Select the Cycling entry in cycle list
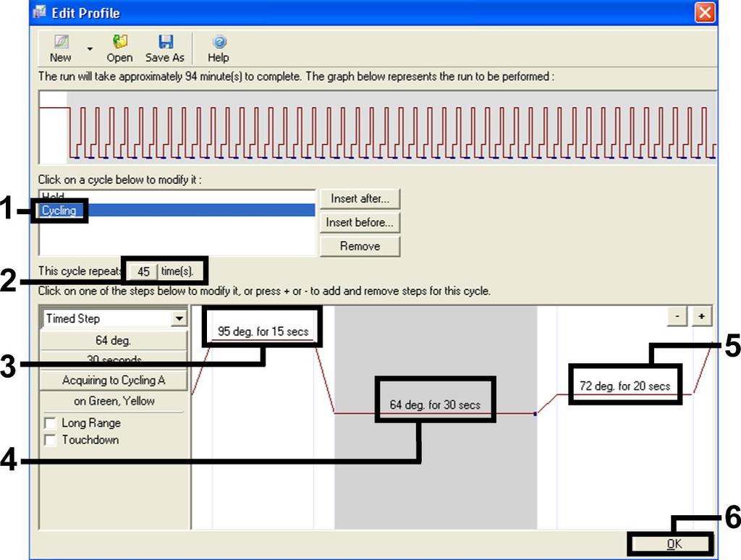 pos(177,210)
